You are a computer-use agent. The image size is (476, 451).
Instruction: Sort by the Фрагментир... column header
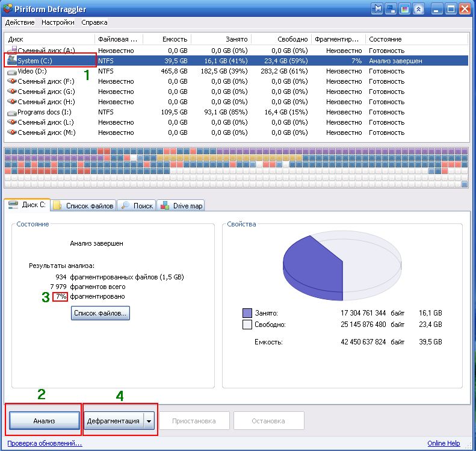(x=338, y=39)
